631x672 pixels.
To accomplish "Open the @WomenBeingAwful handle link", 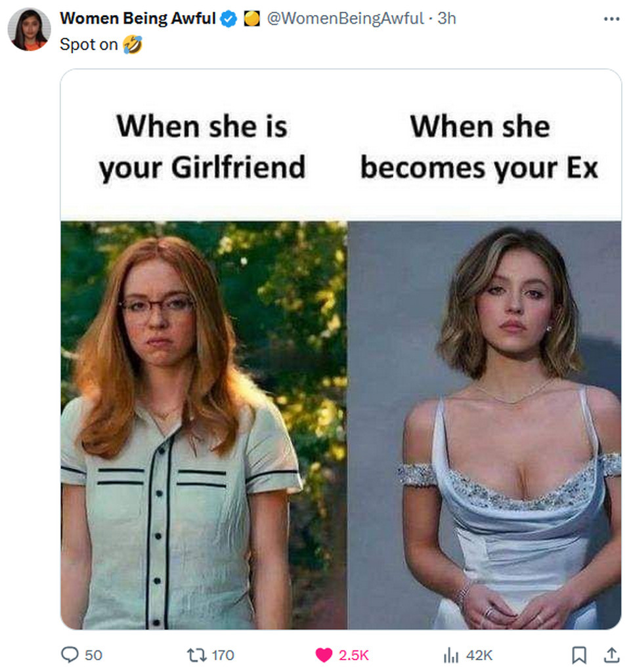I will tap(344, 18).
